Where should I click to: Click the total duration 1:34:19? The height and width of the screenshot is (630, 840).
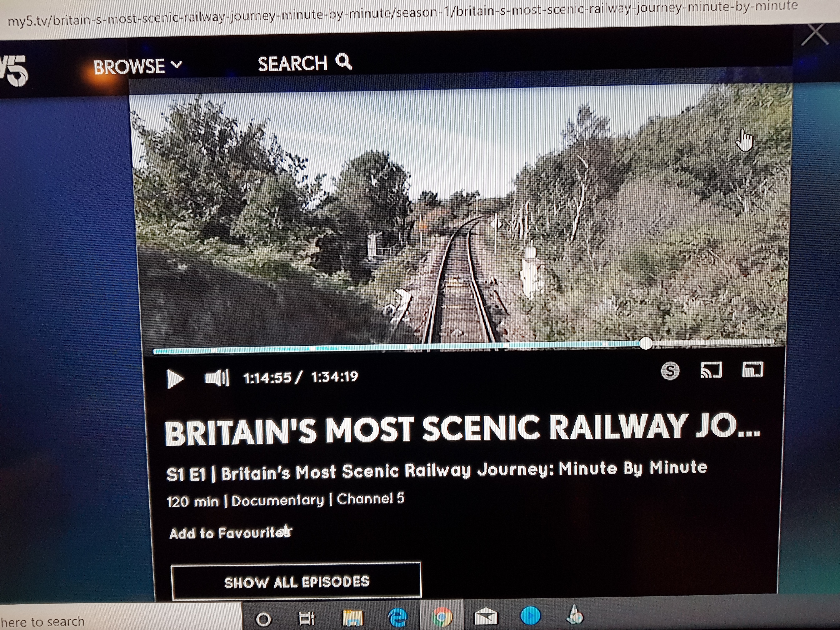tap(335, 377)
